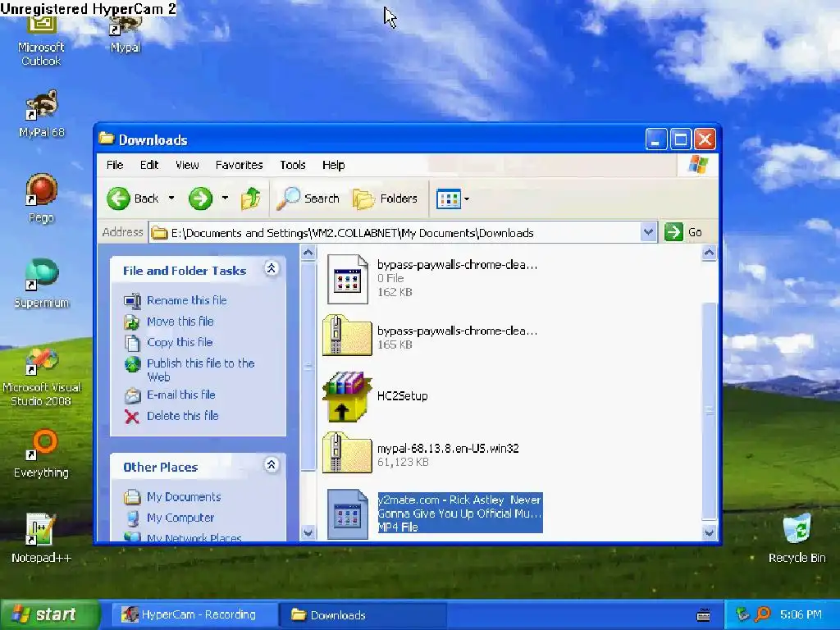Click the orange magnifier tray icon
Image resolution: width=840 pixels, height=630 pixels.
(762, 614)
